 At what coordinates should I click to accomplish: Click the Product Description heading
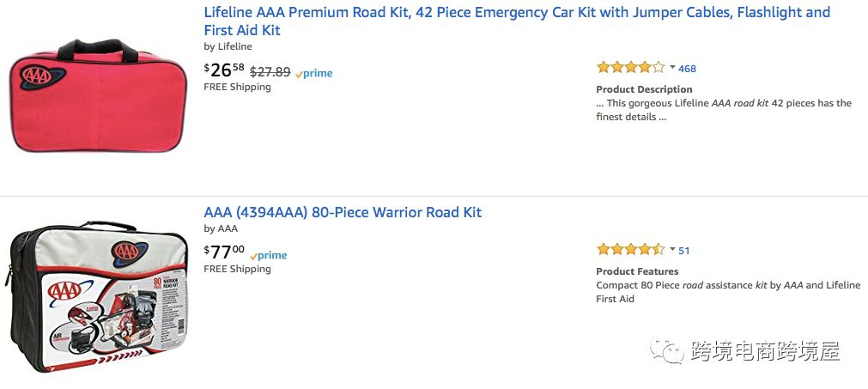(644, 89)
